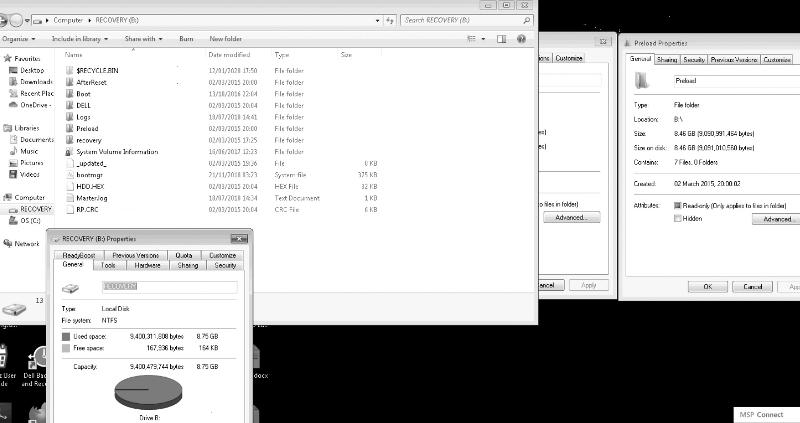This screenshot has width=800, height=423.
Task: Open the $RECYCLE.BIN folder icon
Action: [70, 70]
